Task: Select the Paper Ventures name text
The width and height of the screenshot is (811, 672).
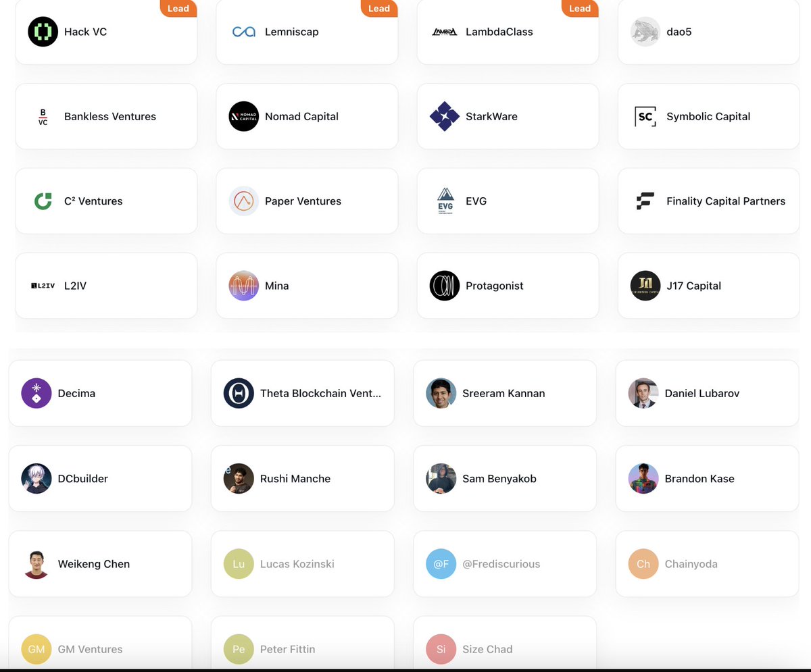Action: [303, 201]
